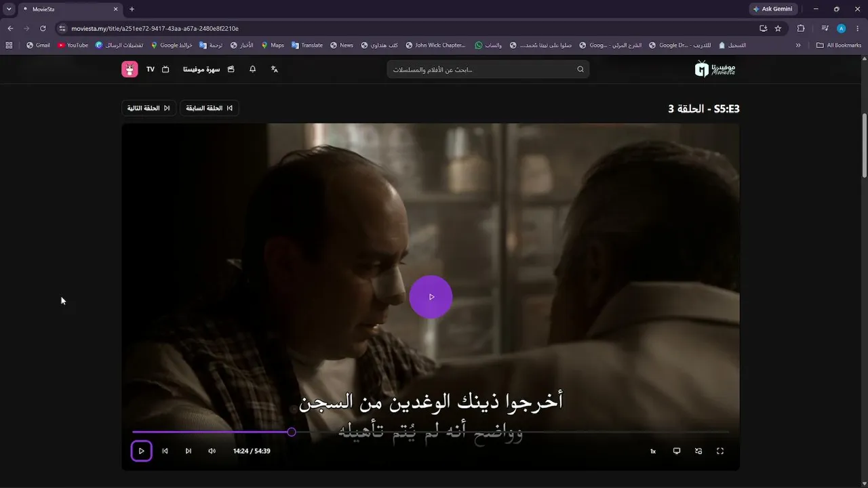Screen dimensions: 868x488
Task: Click the Ask Gemini button
Action: pos(773,9)
